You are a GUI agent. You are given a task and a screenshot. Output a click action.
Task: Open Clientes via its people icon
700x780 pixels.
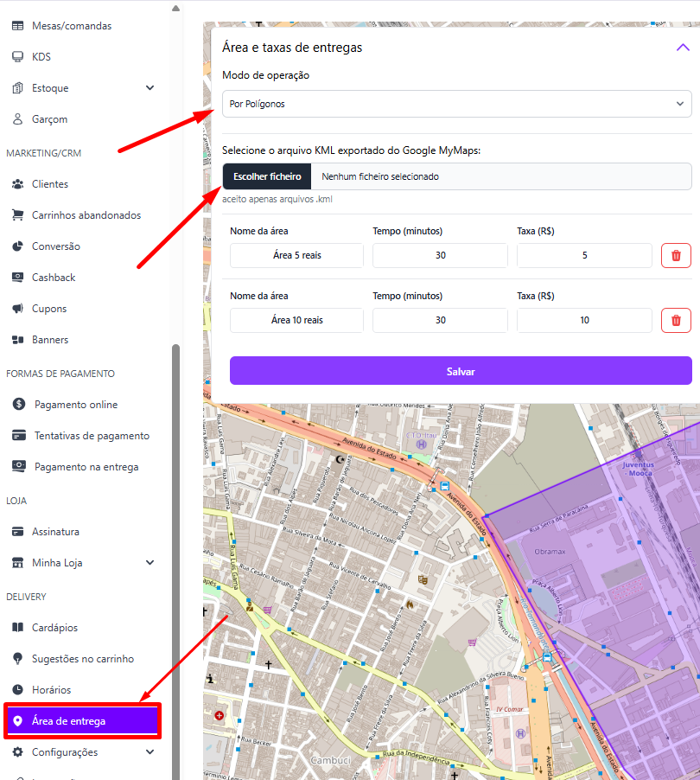click(x=17, y=184)
